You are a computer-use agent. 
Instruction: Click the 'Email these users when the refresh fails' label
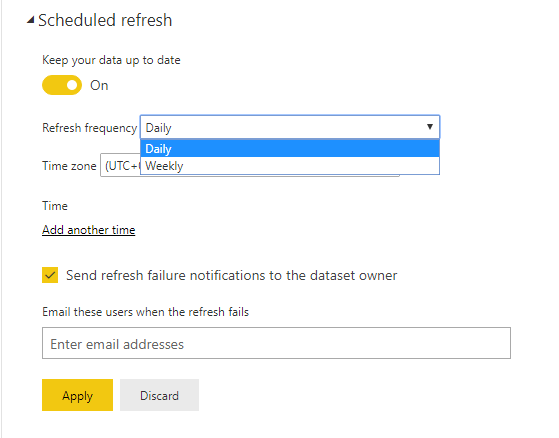click(x=145, y=312)
